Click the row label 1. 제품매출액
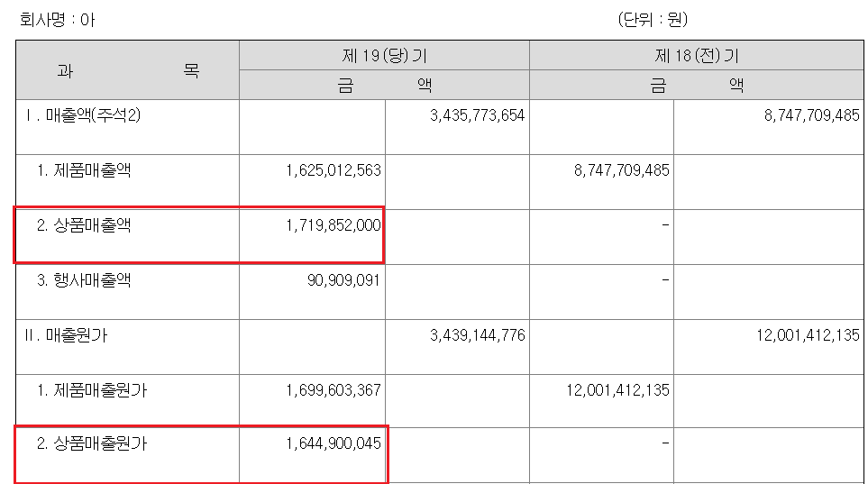The width and height of the screenshot is (868, 484). [x=84, y=170]
